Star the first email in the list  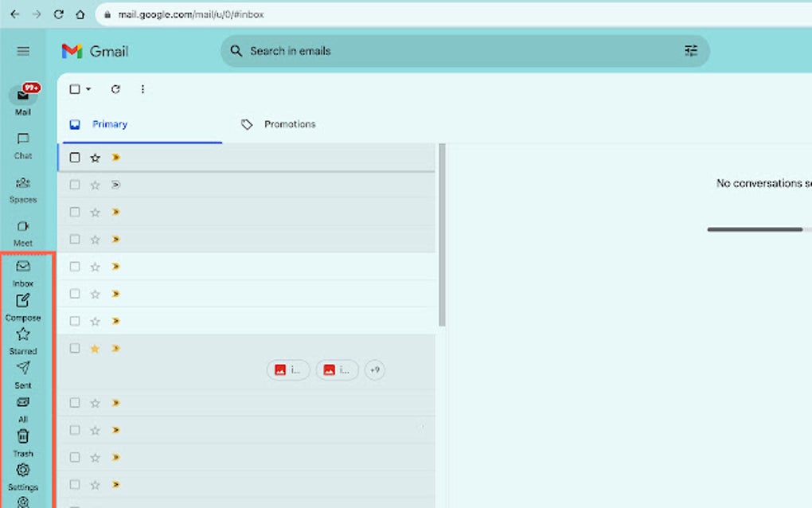click(x=95, y=157)
